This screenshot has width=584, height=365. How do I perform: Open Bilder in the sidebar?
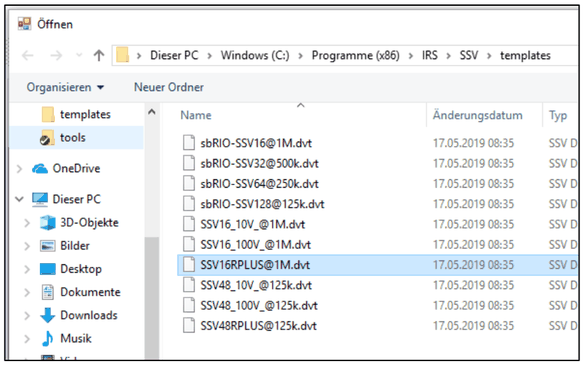click(75, 246)
